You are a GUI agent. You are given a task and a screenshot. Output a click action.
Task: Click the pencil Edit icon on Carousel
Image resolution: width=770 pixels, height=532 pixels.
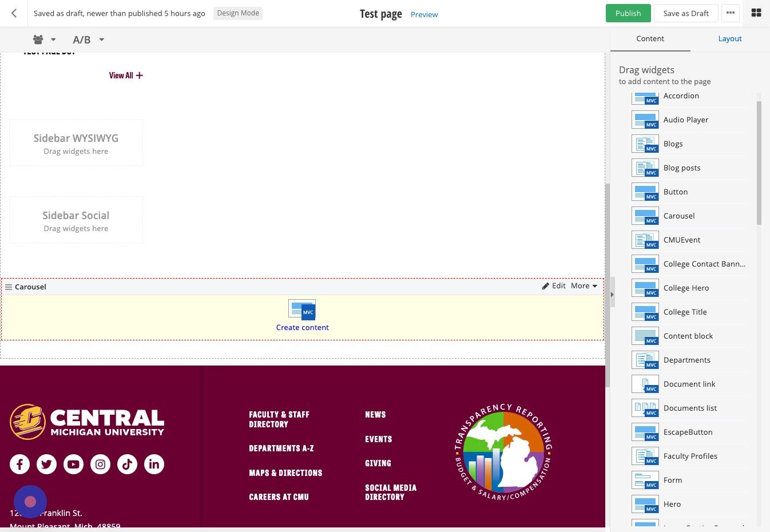click(x=546, y=286)
